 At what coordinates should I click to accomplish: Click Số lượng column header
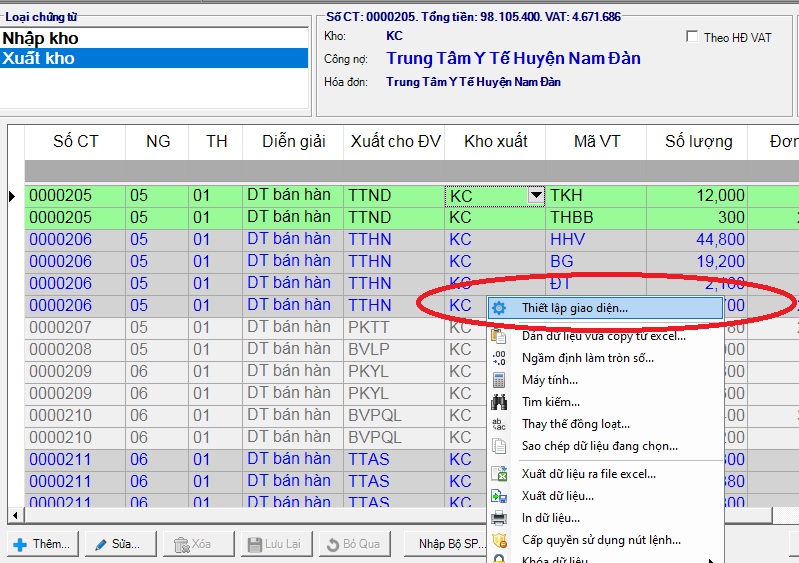[698, 142]
